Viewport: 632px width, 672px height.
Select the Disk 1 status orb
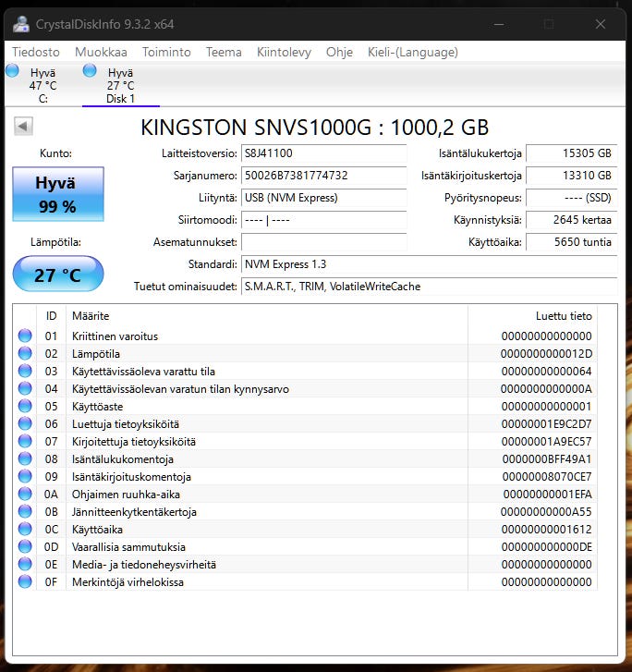tap(90, 71)
